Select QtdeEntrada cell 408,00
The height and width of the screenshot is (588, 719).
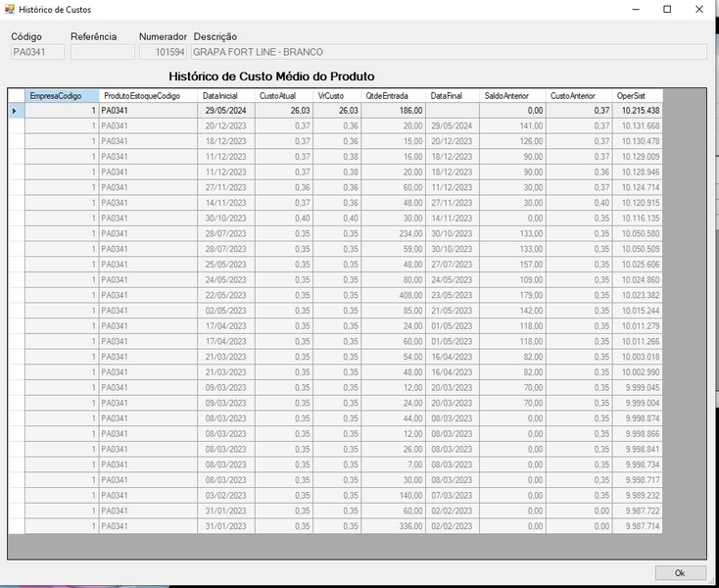click(x=394, y=295)
